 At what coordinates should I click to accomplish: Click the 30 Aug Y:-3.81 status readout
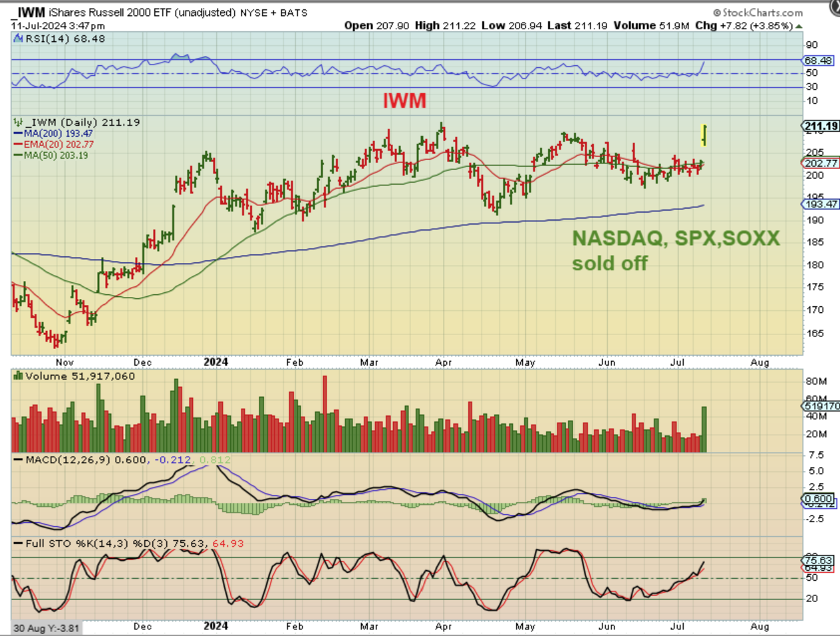47,628
